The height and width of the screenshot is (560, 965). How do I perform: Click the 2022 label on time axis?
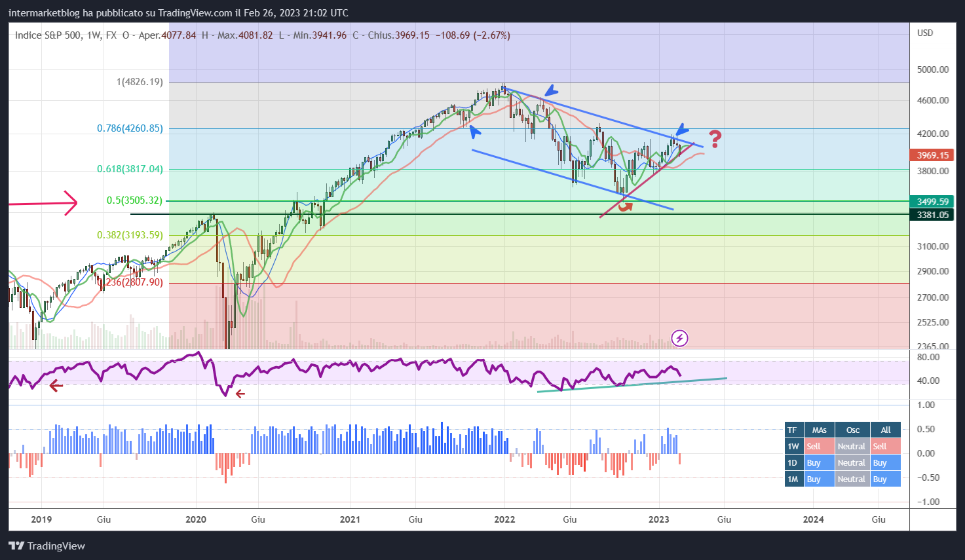coord(504,519)
